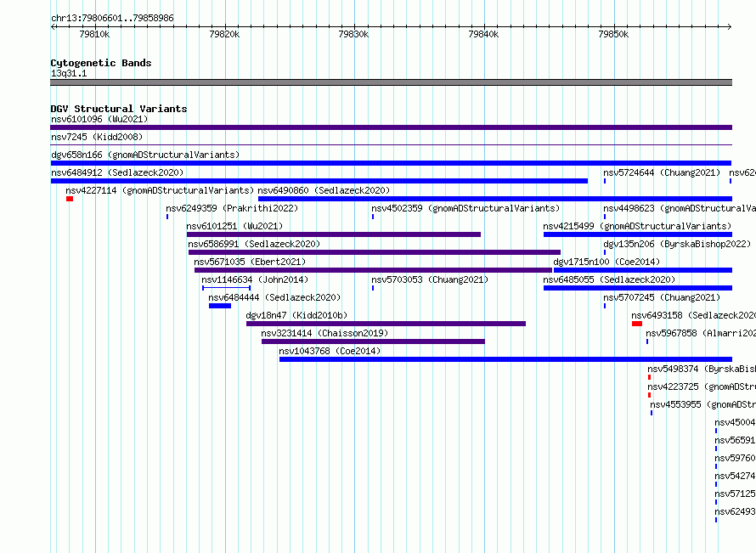Click red nsv6493158 variant marker
Viewport: 756px width, 553px height.
click(637, 324)
